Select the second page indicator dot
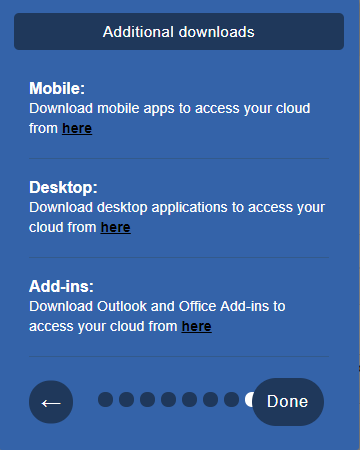 tap(126, 399)
